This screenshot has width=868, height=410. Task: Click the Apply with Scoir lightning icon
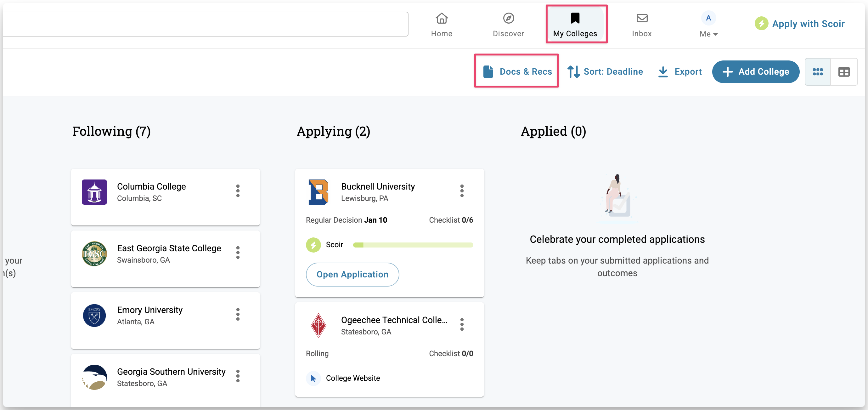[x=761, y=24]
